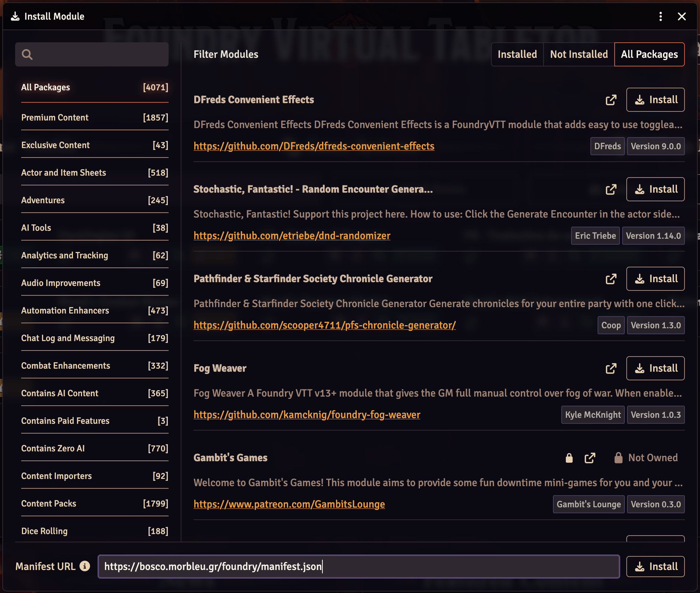Click the Fog Weaver module title
Screen dimensions: 700x593
point(220,368)
